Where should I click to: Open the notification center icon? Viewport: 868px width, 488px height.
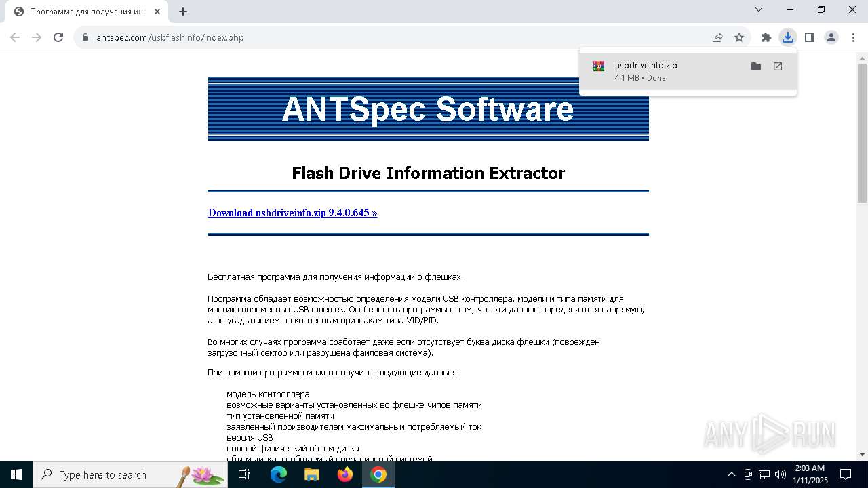tap(846, 474)
